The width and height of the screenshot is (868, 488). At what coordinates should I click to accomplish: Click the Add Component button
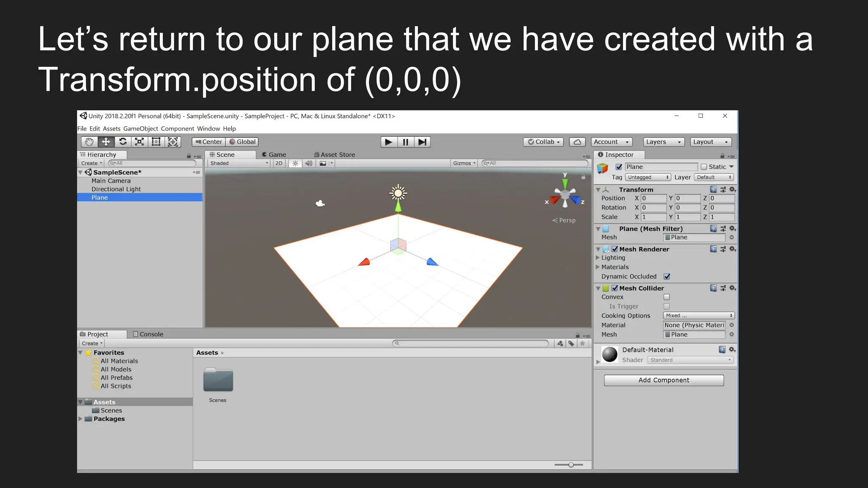tap(664, 380)
